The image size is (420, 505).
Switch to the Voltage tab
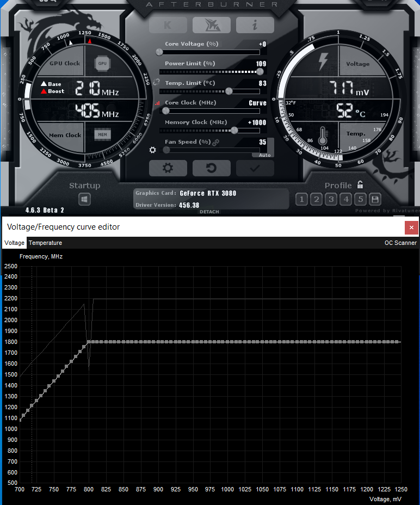point(14,243)
